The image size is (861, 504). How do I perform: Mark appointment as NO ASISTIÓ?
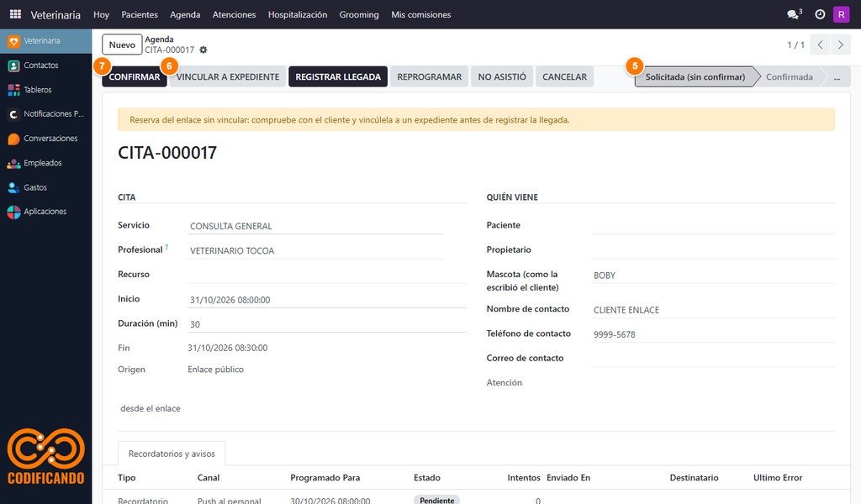[502, 76]
